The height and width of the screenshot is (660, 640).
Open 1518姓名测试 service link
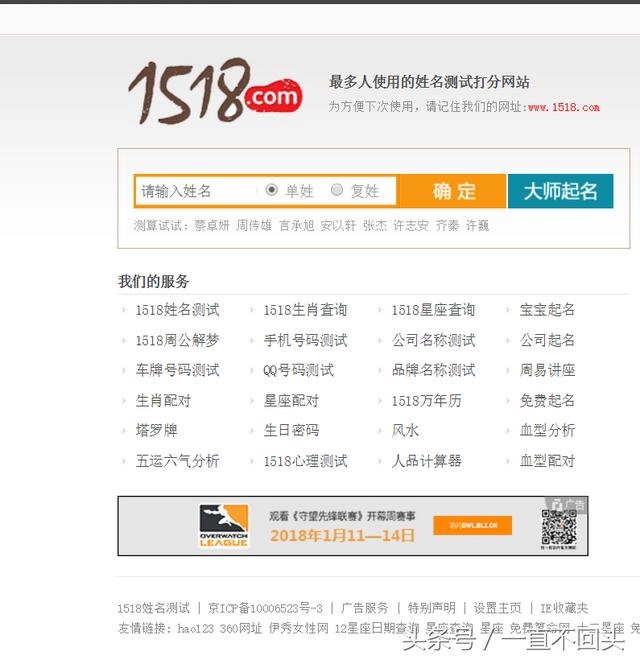point(177,310)
